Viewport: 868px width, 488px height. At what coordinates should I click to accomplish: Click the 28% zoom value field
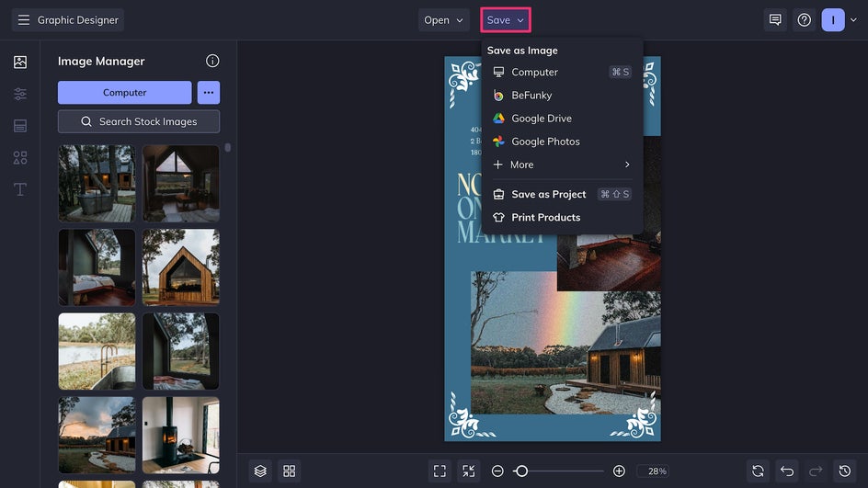coord(654,471)
